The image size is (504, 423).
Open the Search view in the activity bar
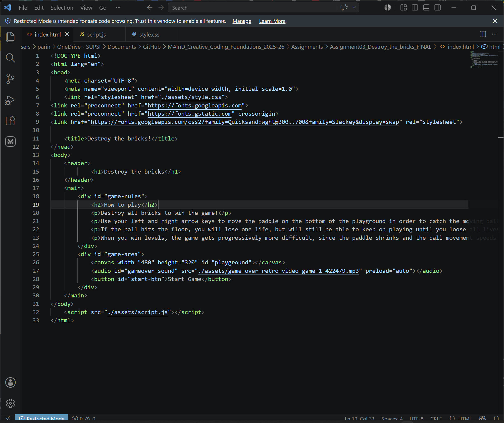pyautogui.click(x=10, y=58)
